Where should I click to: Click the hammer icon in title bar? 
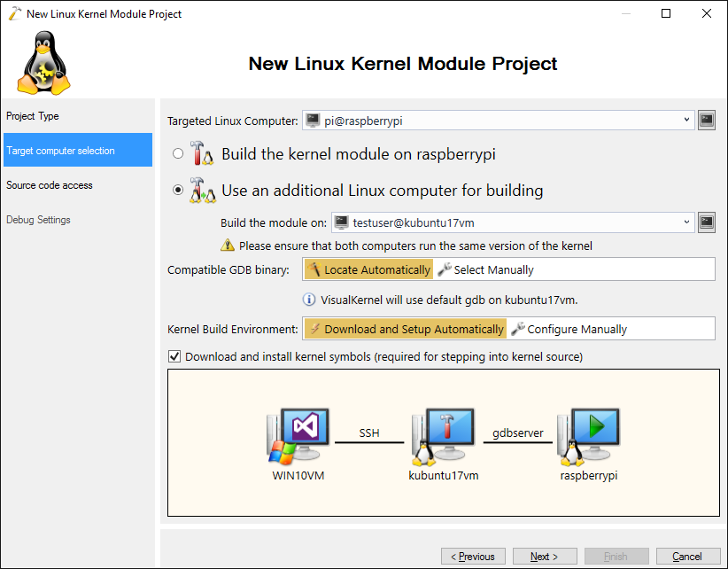(x=14, y=13)
